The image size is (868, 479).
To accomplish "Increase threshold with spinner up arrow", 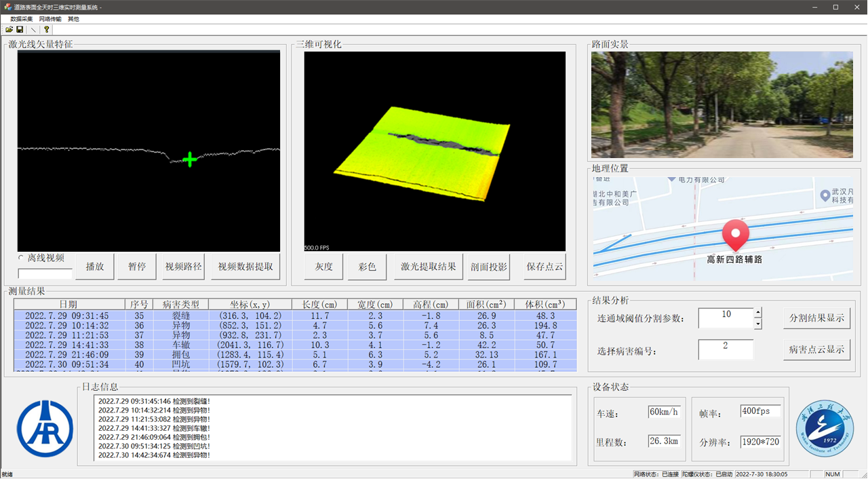I will tap(757, 313).
